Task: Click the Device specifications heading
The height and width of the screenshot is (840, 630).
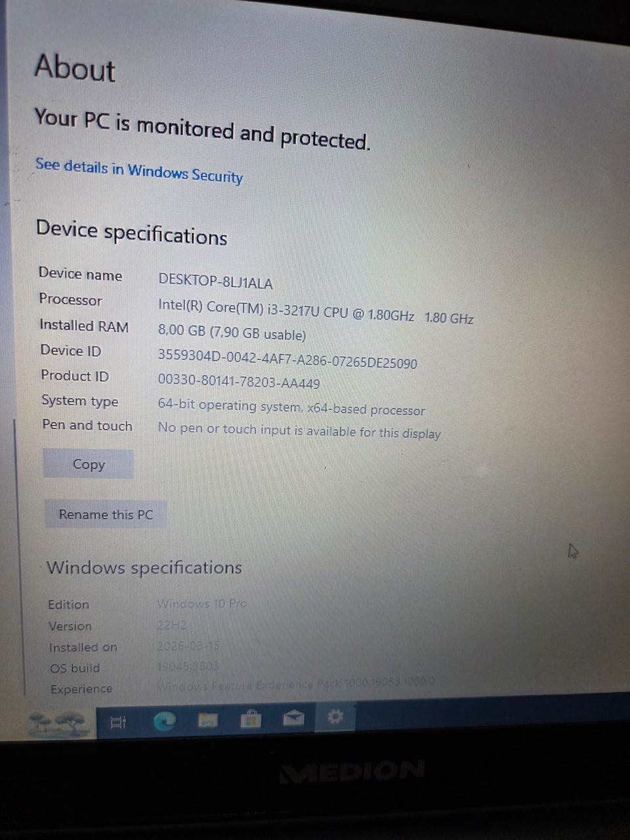Action: click(x=131, y=232)
